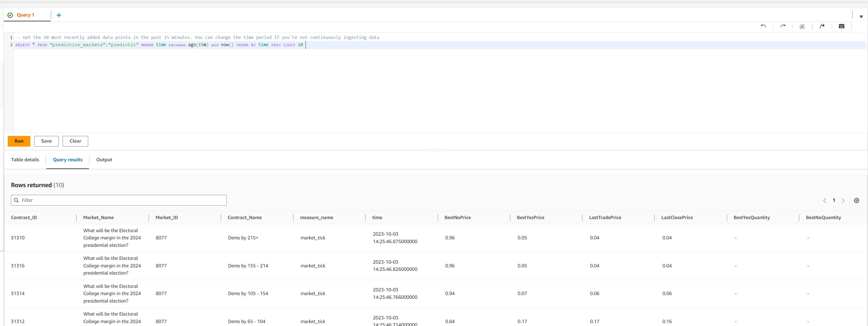Screen dimensions: 868x326
Task: Click contract name Dems by 105 - 154
Action: click(x=248, y=293)
